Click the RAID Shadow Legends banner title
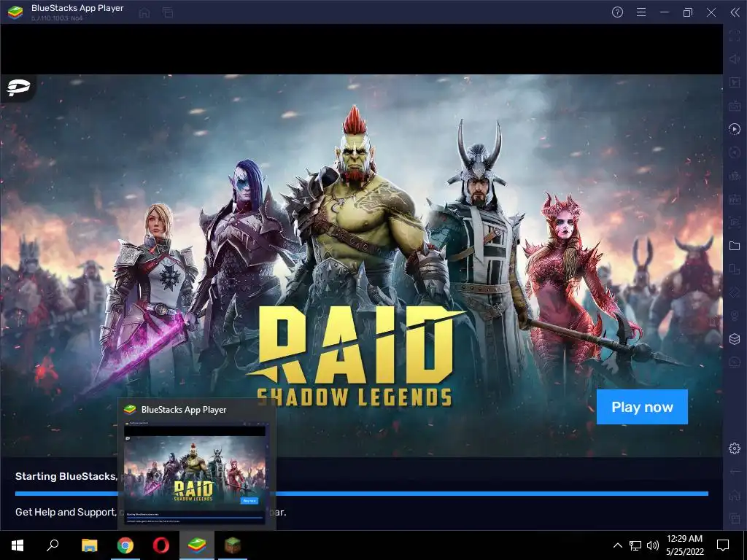Image resolution: width=747 pixels, height=560 pixels. (355, 356)
